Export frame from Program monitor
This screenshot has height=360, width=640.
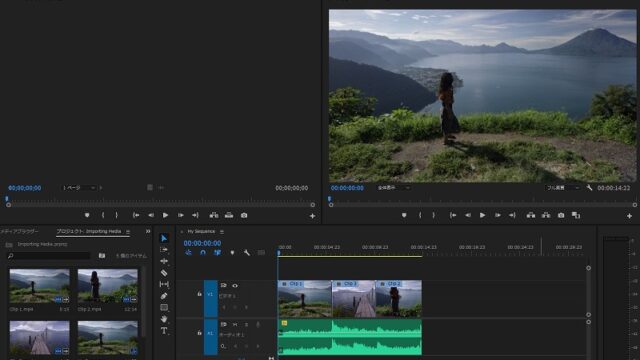click(561, 215)
